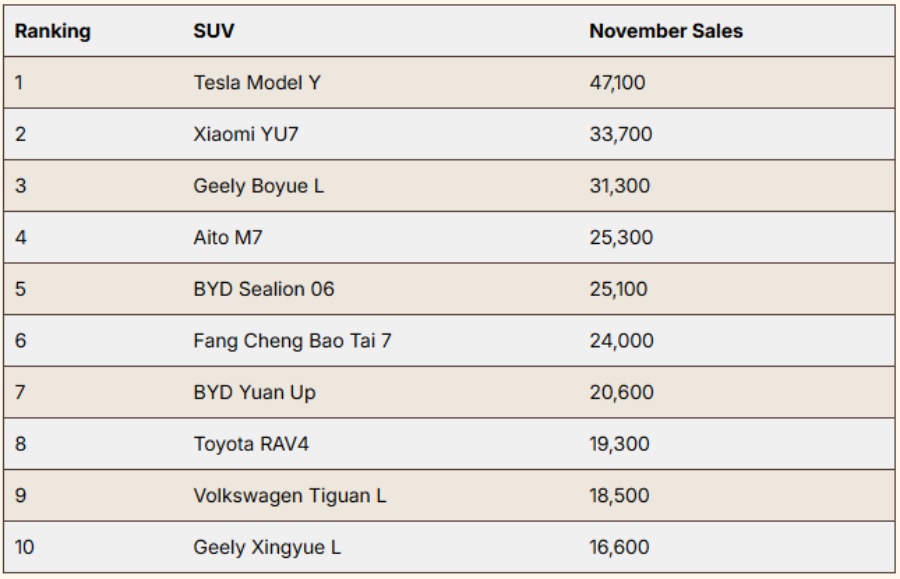Click the BYD Yuan Up entry
Viewport: 900px width, 579px height.
(254, 393)
